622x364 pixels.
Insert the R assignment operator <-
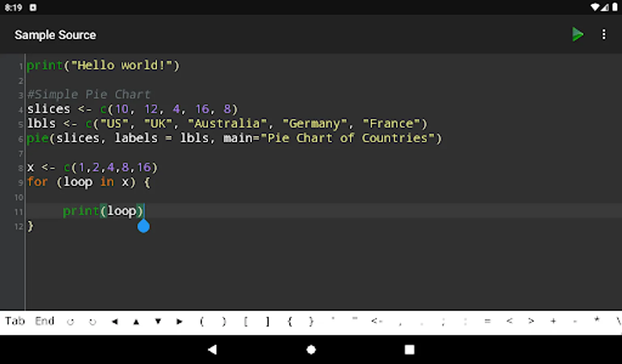pyautogui.click(x=377, y=321)
